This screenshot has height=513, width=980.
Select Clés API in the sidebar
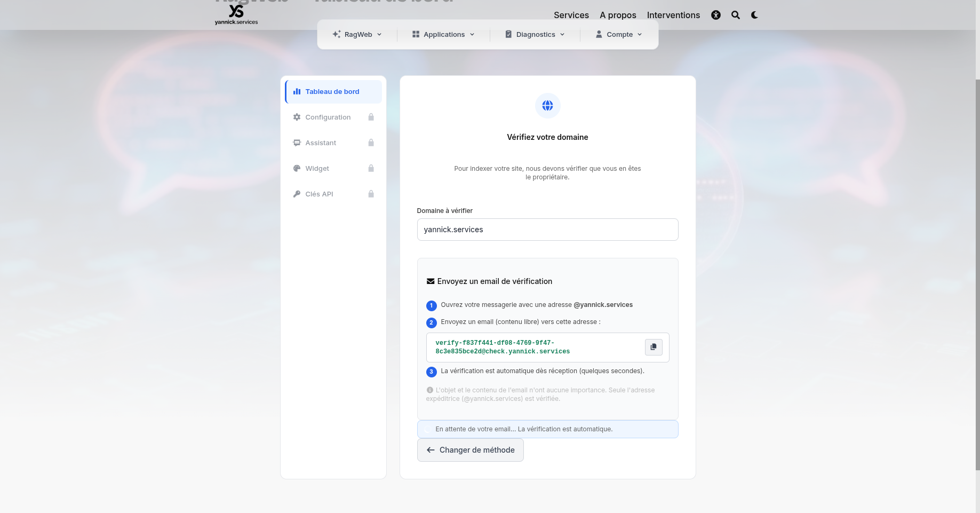[x=333, y=194]
